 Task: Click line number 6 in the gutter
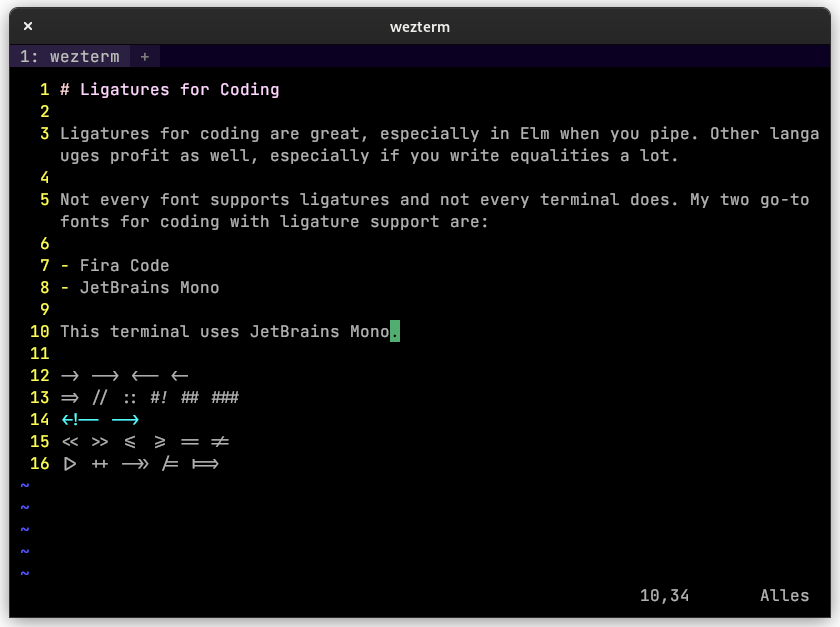click(x=44, y=243)
